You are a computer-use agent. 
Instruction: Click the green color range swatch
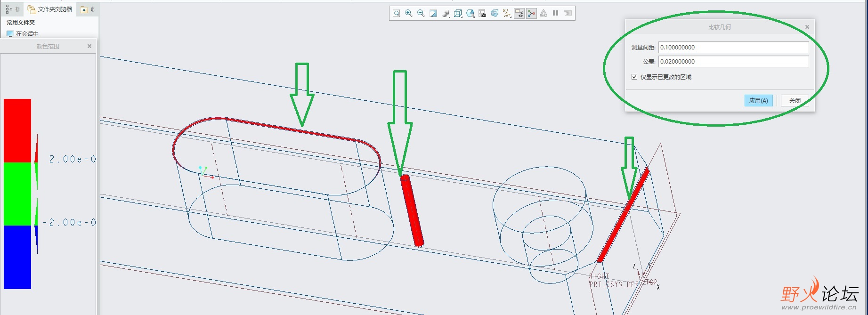click(x=17, y=194)
